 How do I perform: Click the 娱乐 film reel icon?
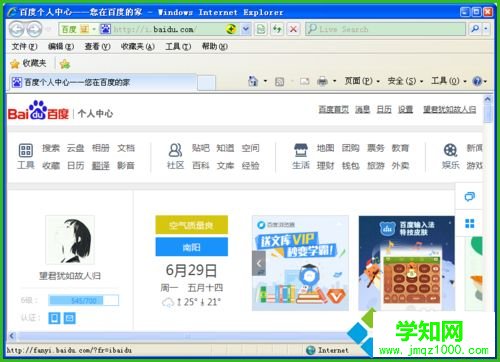coord(450,150)
